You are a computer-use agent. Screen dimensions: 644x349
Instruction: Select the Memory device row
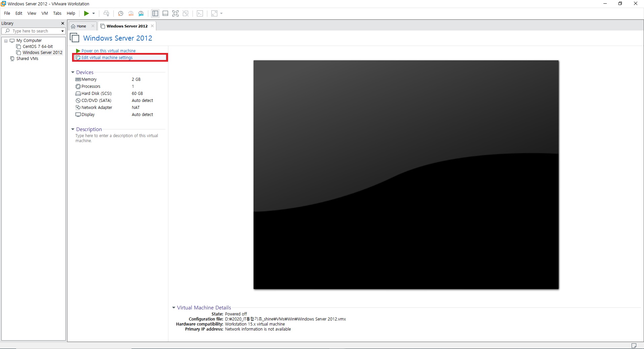(120, 79)
